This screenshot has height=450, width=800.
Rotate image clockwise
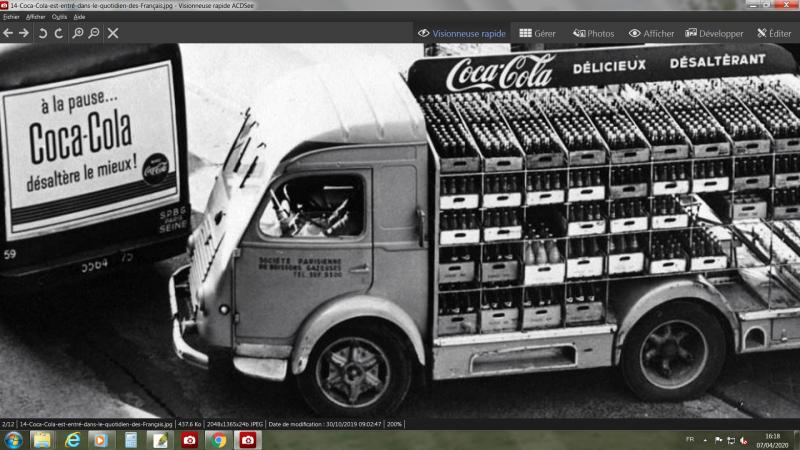click(x=59, y=33)
